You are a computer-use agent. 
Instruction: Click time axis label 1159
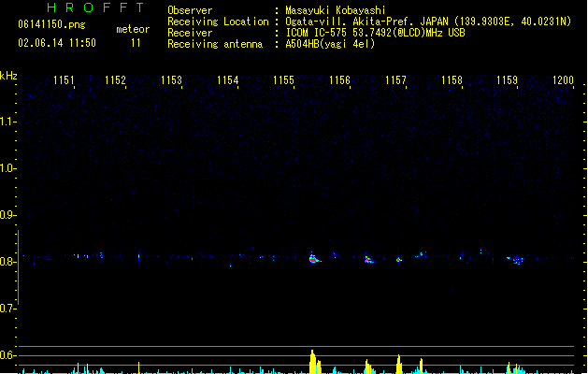(507, 80)
